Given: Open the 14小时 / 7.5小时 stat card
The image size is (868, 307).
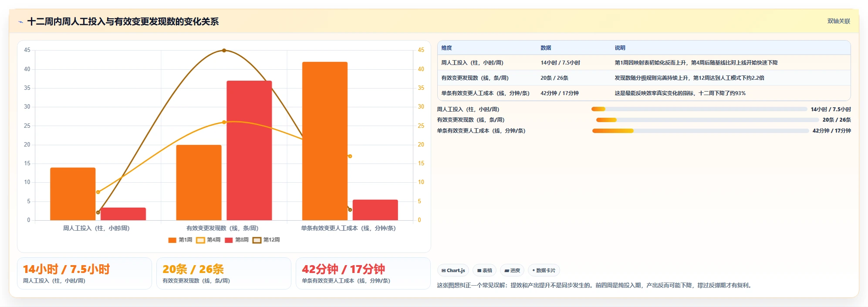Looking at the screenshot, I should tap(84, 273).
